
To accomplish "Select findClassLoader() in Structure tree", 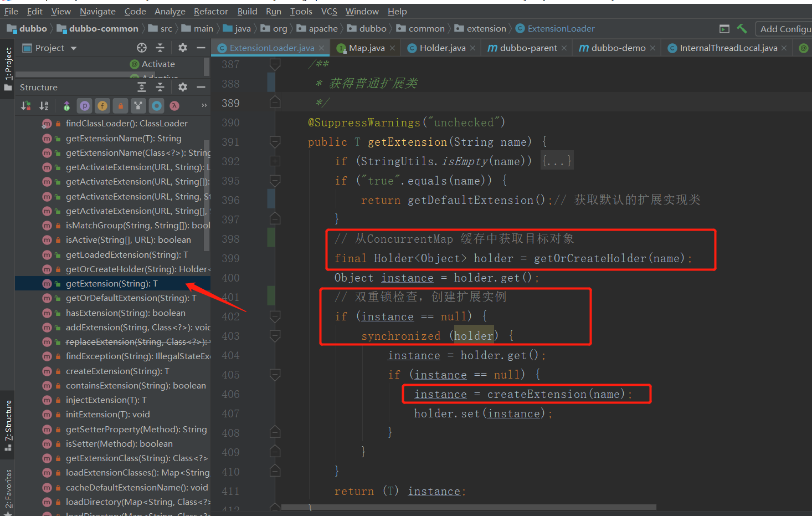I will click(112, 124).
